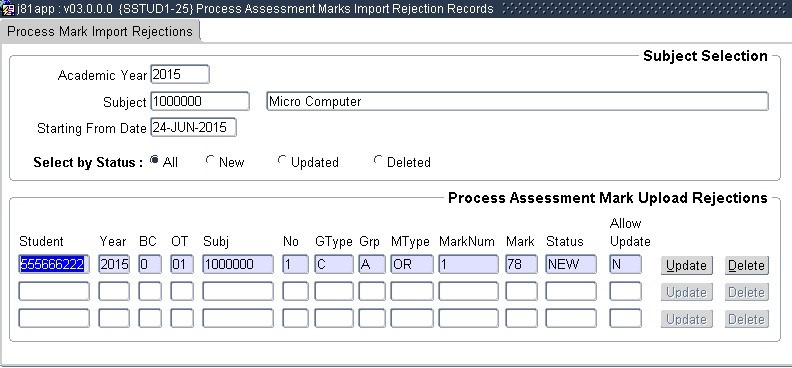Choose the Deleted status radio option
Screen dimensions: 792x368
[x=378, y=161]
